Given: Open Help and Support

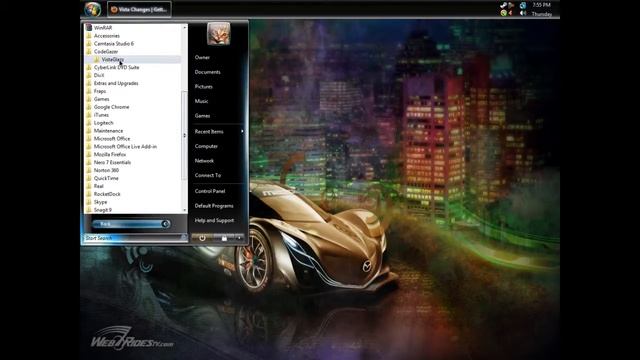Looking at the screenshot, I should coord(214,220).
